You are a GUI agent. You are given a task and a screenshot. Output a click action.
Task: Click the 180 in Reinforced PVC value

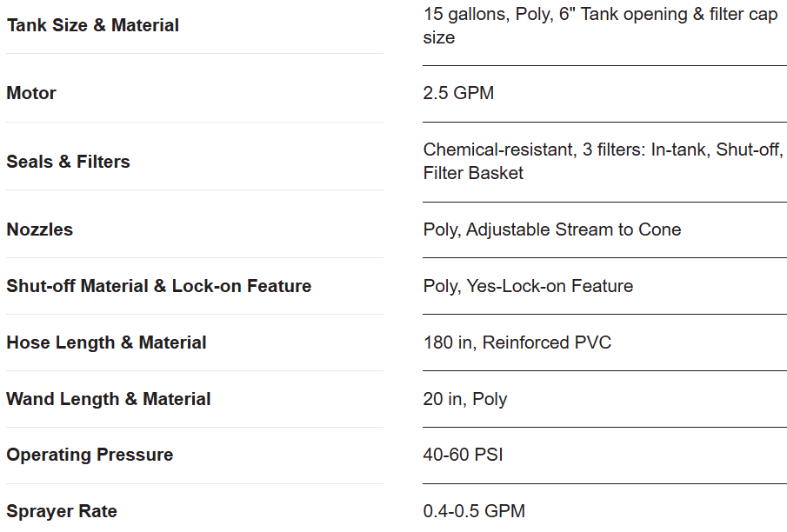pos(517,342)
